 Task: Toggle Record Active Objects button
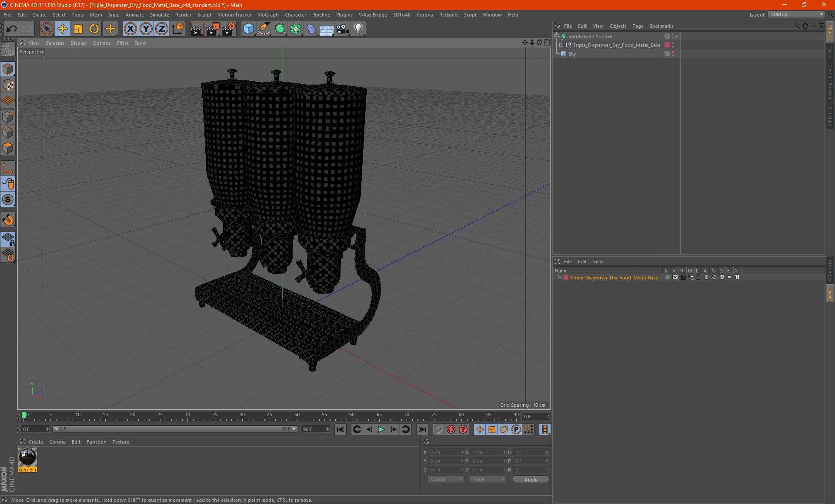click(x=451, y=429)
